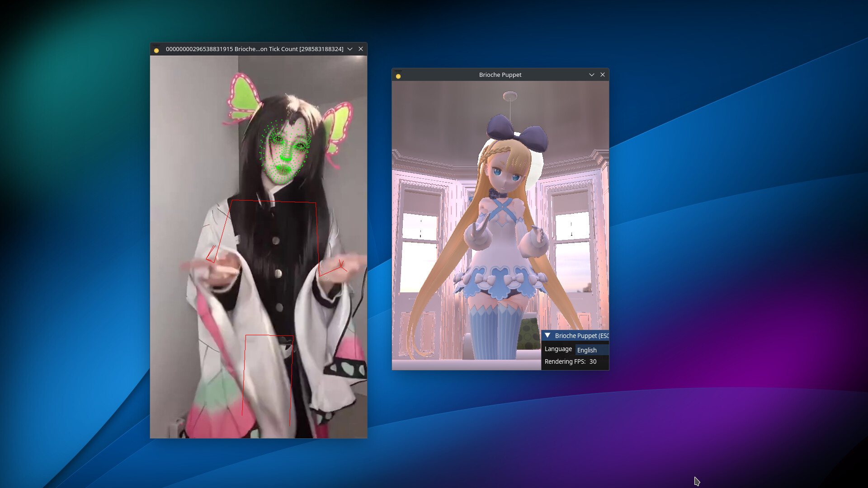Click the app icon on the tracking window
Viewport: 868px width, 488px height.
156,49
